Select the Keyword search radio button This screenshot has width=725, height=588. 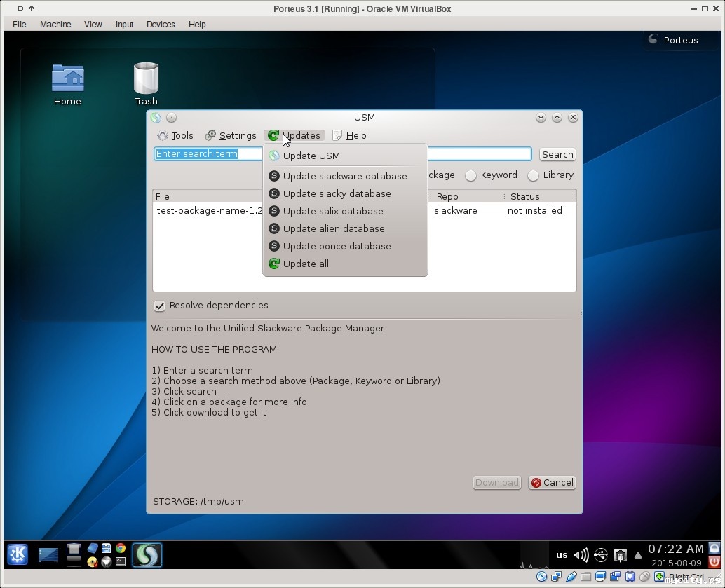(x=471, y=175)
